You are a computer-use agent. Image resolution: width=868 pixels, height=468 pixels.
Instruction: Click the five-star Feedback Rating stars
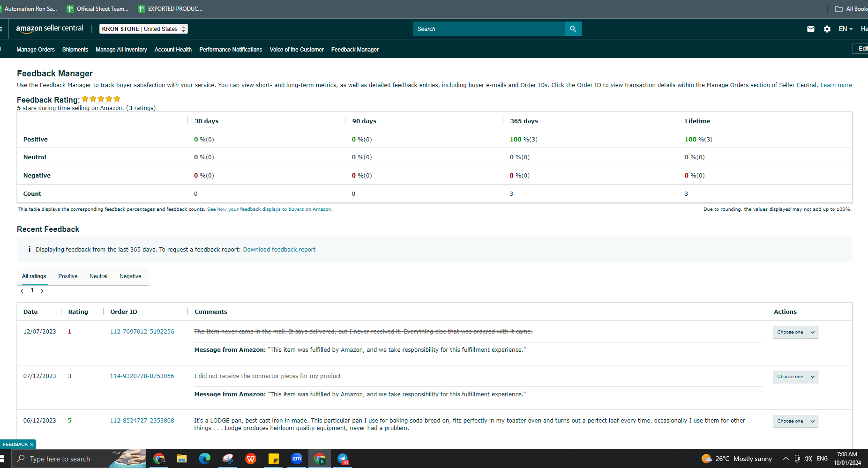click(101, 99)
